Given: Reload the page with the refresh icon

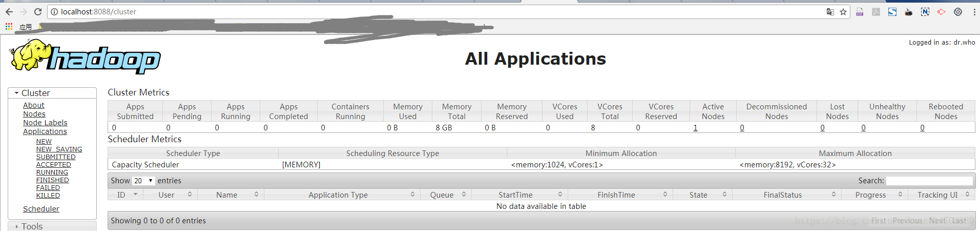Looking at the screenshot, I should tap(38, 12).
